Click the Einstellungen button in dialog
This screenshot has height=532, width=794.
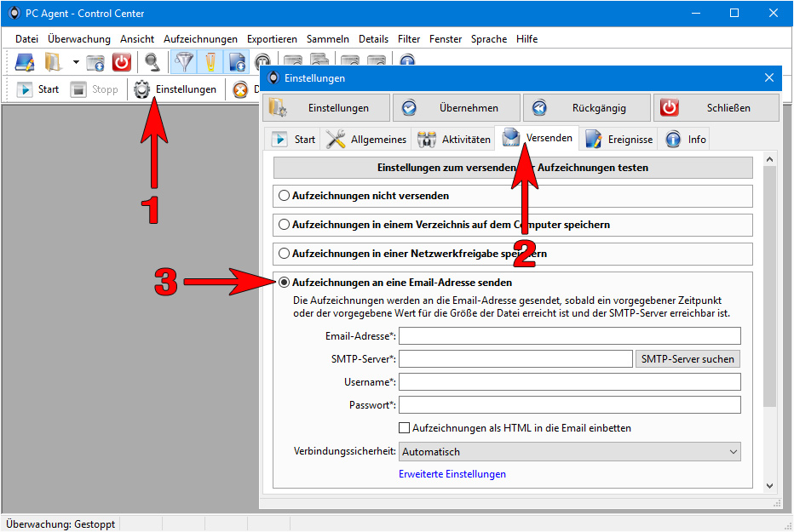click(326, 108)
